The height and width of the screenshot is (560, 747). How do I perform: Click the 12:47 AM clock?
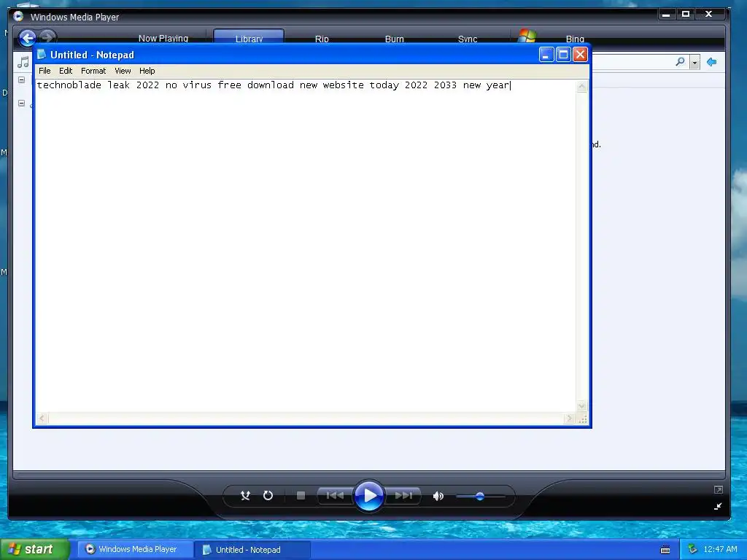coord(720,549)
